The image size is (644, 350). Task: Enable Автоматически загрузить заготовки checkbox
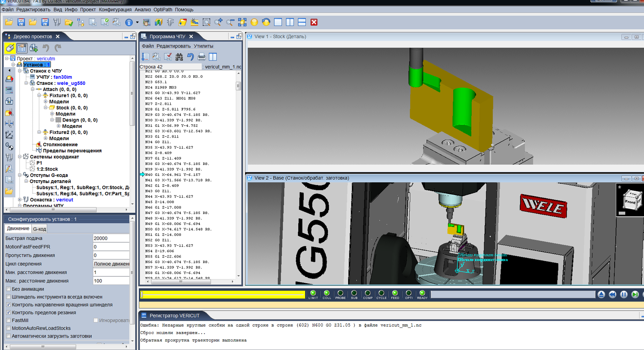[x=8, y=336]
